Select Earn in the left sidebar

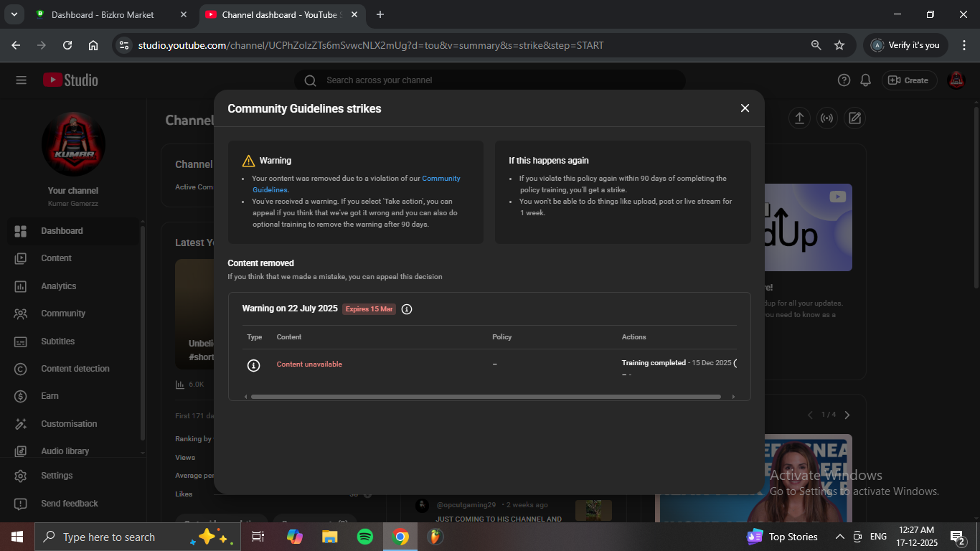click(50, 396)
